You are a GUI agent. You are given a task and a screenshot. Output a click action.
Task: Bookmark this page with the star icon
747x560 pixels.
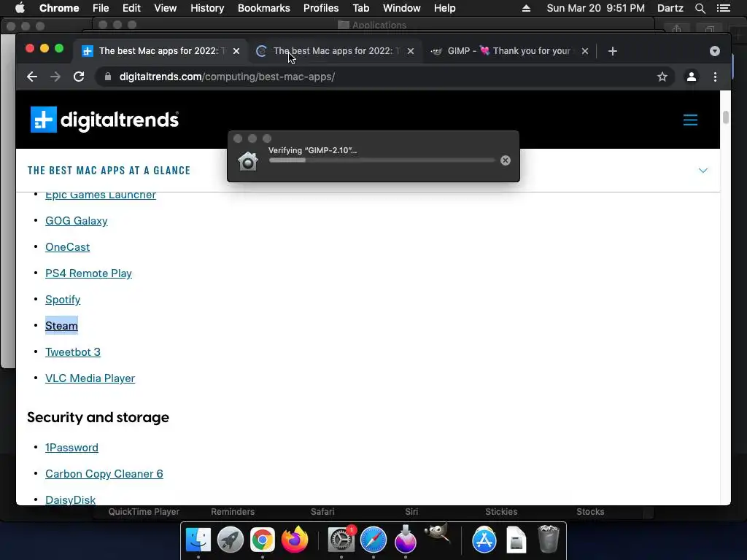662,77
